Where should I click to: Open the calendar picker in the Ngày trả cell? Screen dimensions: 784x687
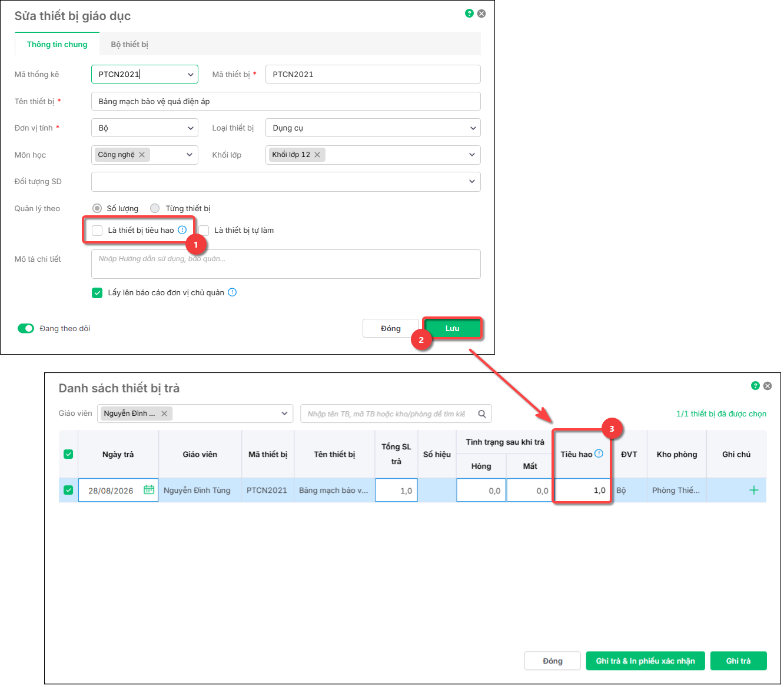pyautogui.click(x=149, y=490)
